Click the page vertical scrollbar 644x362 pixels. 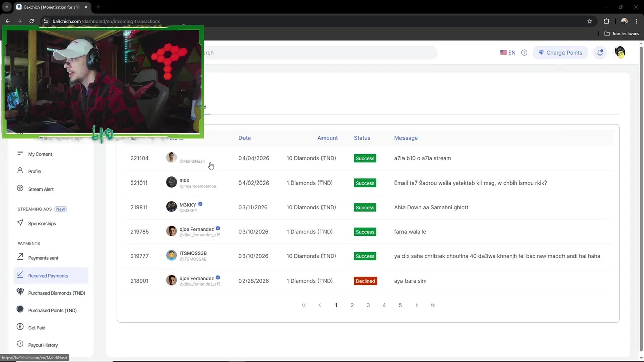(x=641, y=199)
